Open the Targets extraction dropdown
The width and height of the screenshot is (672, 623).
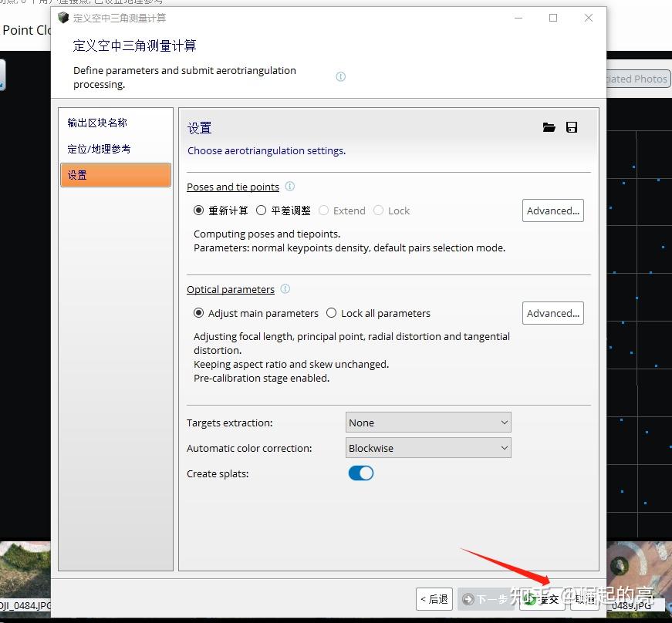505,422
